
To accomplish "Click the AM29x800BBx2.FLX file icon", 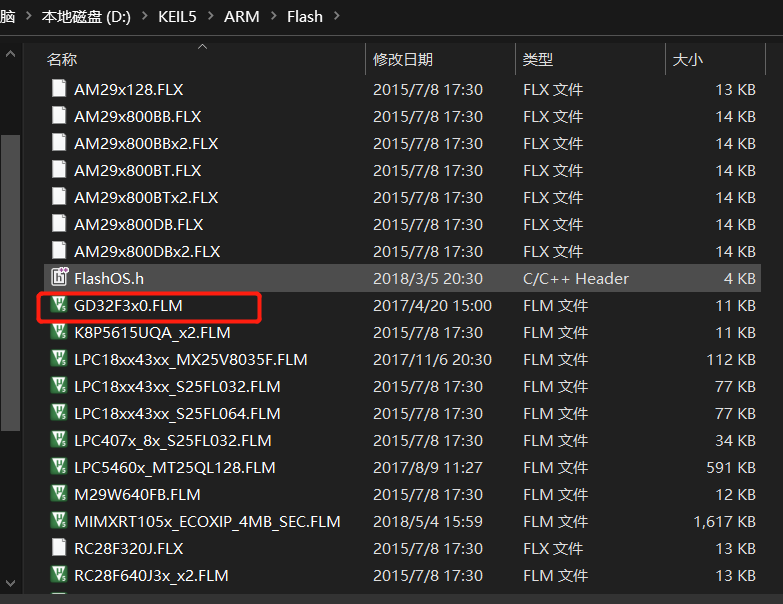I will (59, 142).
